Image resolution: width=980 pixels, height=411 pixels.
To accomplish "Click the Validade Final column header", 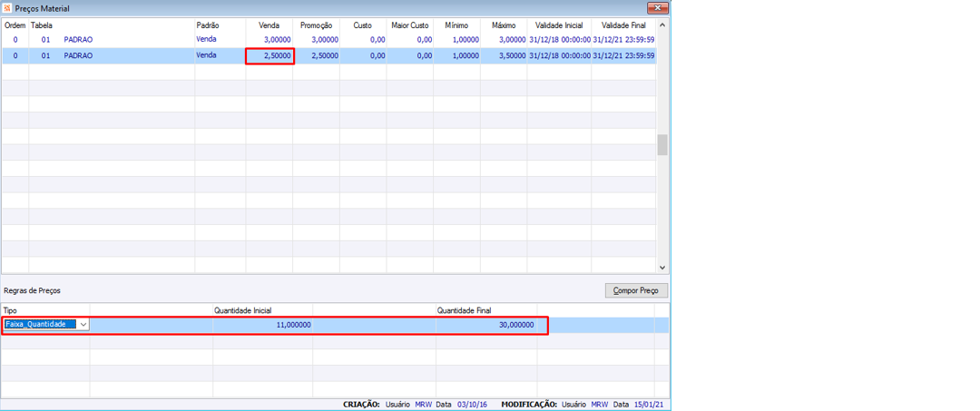I will pos(623,25).
